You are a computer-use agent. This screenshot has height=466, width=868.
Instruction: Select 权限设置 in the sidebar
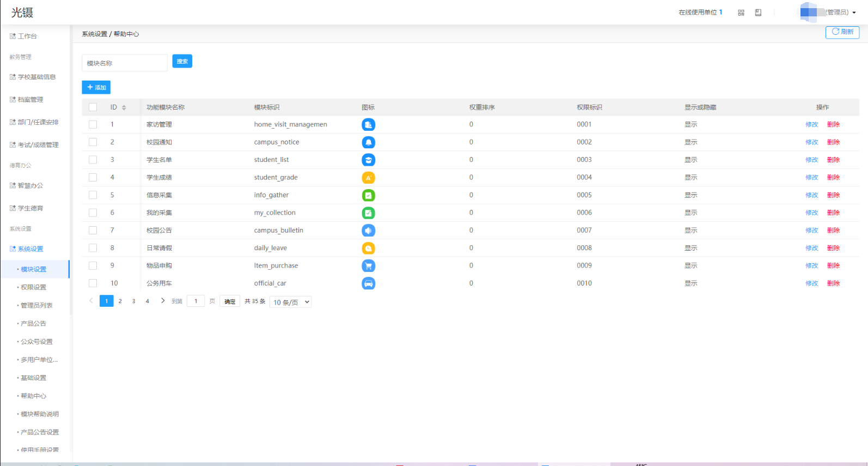coord(34,287)
